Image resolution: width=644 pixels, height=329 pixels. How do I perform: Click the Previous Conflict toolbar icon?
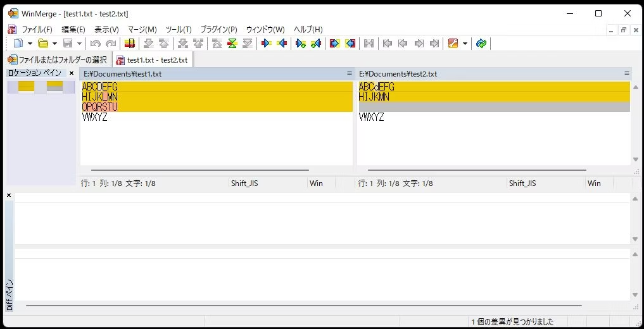click(x=198, y=43)
